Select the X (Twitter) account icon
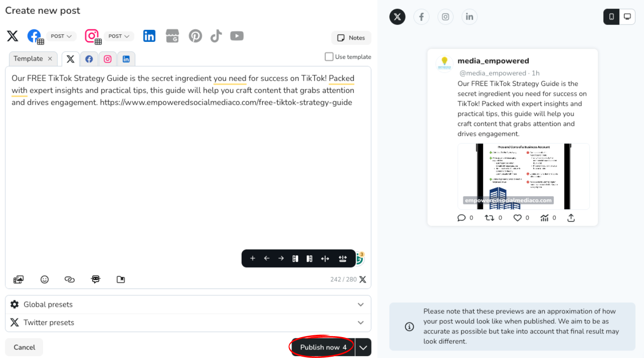The width and height of the screenshot is (644, 358). coord(12,36)
